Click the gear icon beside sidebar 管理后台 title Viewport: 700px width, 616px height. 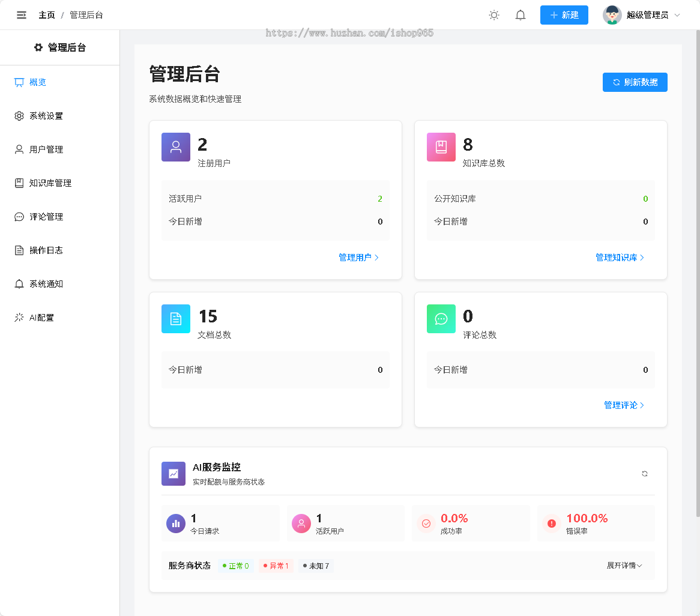pos(38,47)
